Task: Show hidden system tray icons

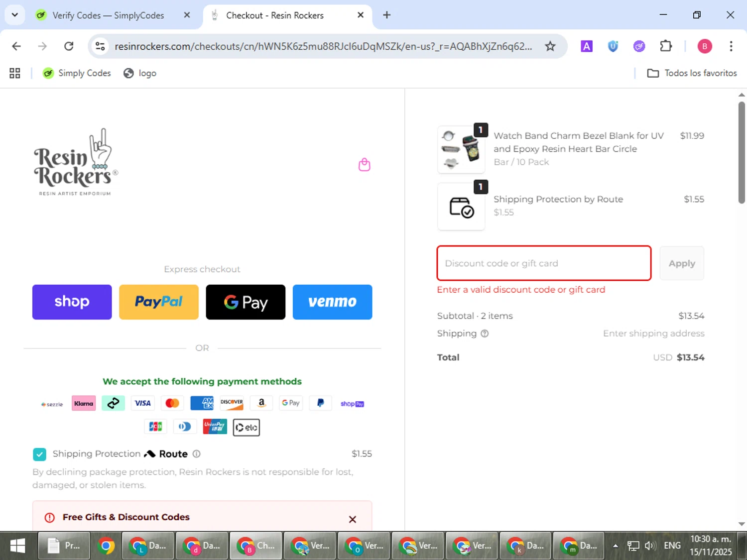Action: 615,546
